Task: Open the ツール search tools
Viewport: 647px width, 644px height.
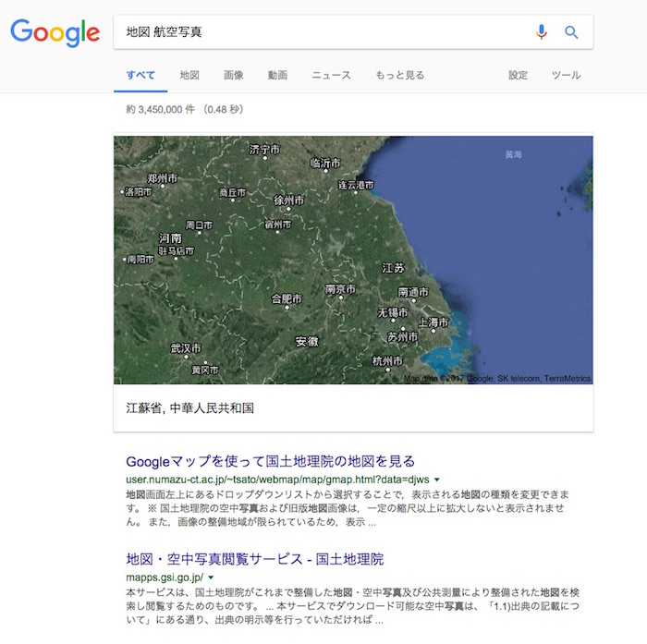Action: click(x=566, y=75)
